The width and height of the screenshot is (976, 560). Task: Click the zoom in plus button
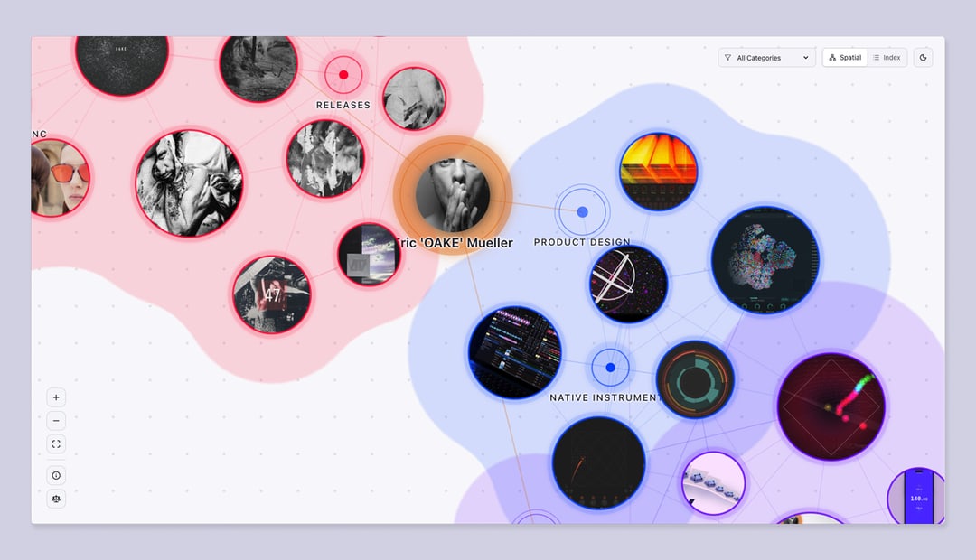(56, 397)
